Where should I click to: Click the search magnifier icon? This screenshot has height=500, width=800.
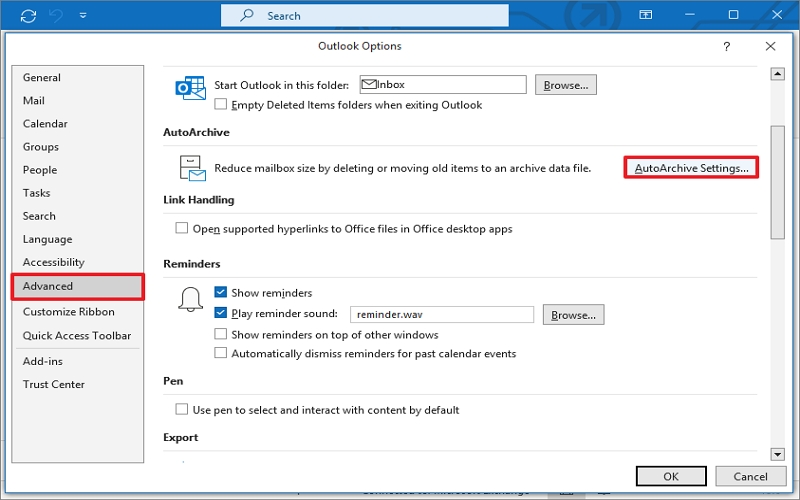(x=247, y=15)
